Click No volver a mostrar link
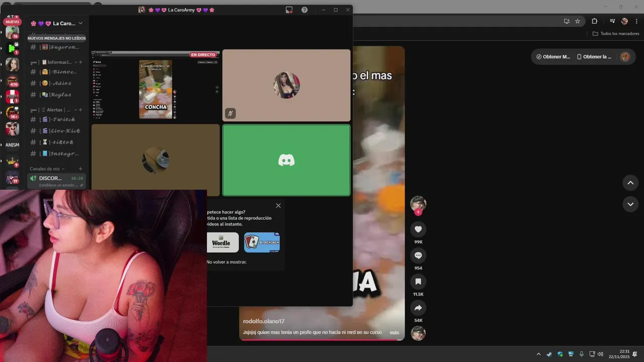 [226, 262]
